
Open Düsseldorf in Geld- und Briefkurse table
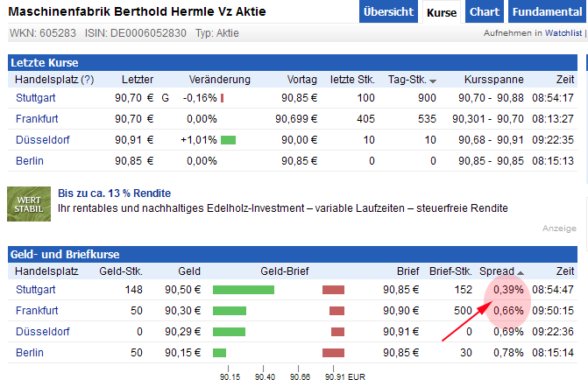(x=43, y=332)
